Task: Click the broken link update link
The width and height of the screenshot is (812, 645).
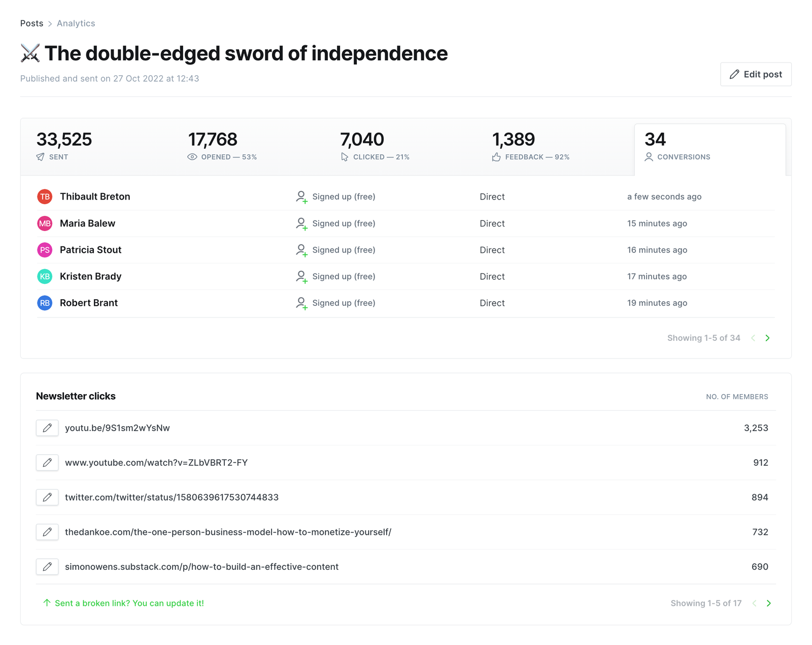Action: click(129, 603)
